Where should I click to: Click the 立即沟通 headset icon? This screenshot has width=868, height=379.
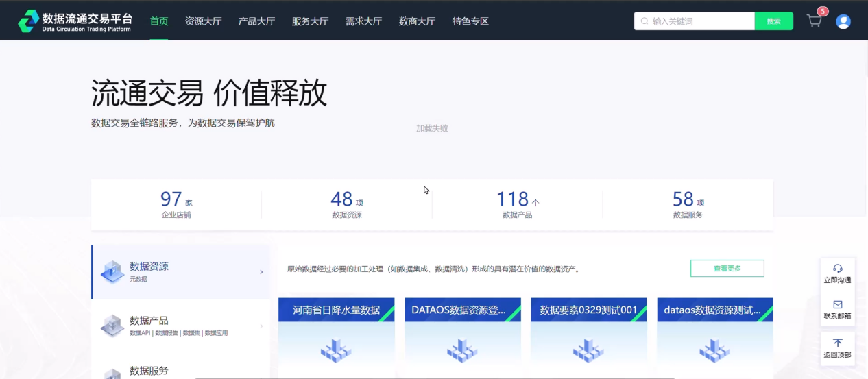[x=837, y=268]
